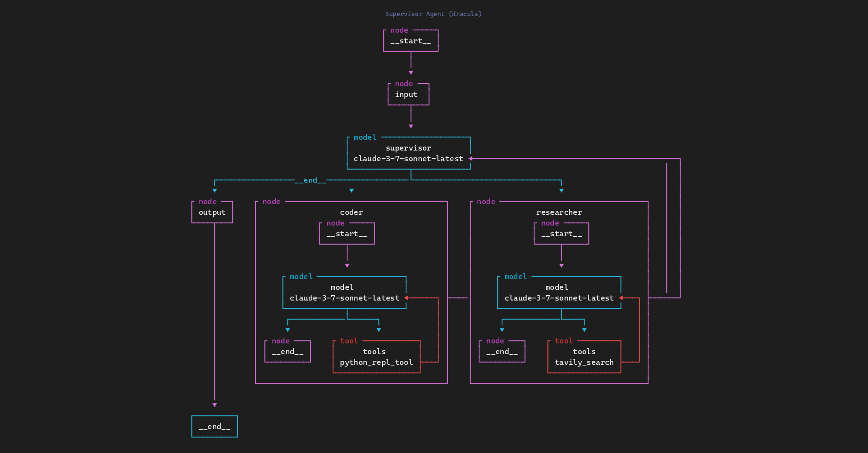Expand the __start__ node inside researcher

[x=561, y=233]
